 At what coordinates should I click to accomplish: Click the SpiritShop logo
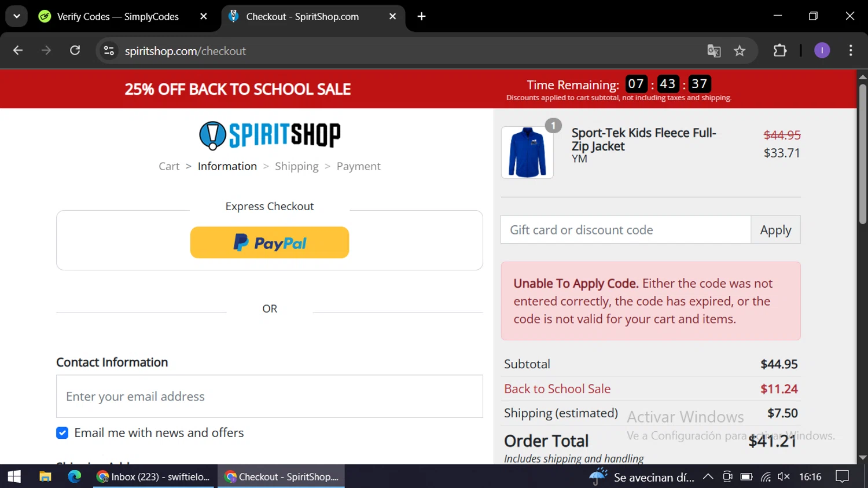(270, 135)
